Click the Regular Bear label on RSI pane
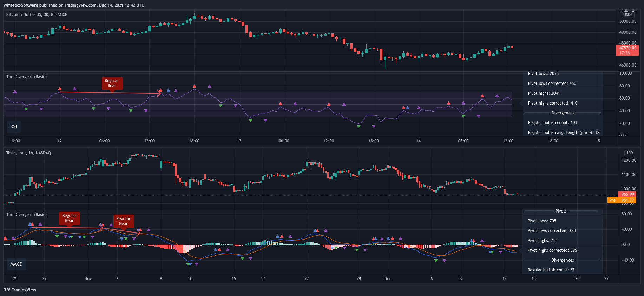 coord(112,83)
